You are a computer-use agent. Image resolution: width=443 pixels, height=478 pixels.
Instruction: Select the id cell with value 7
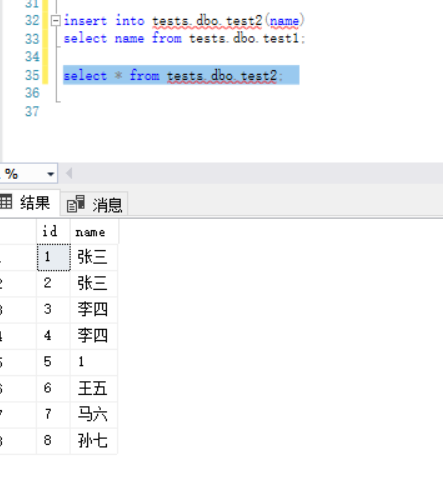(x=53, y=414)
